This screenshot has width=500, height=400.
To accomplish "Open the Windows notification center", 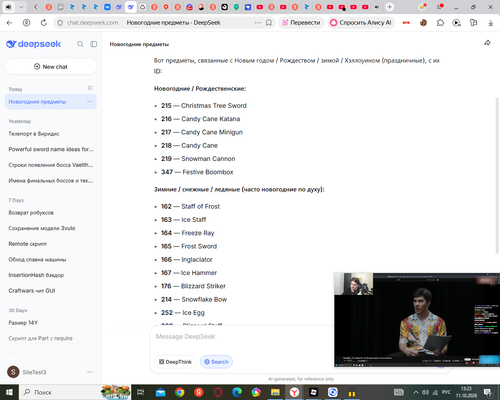I will tap(488, 392).
